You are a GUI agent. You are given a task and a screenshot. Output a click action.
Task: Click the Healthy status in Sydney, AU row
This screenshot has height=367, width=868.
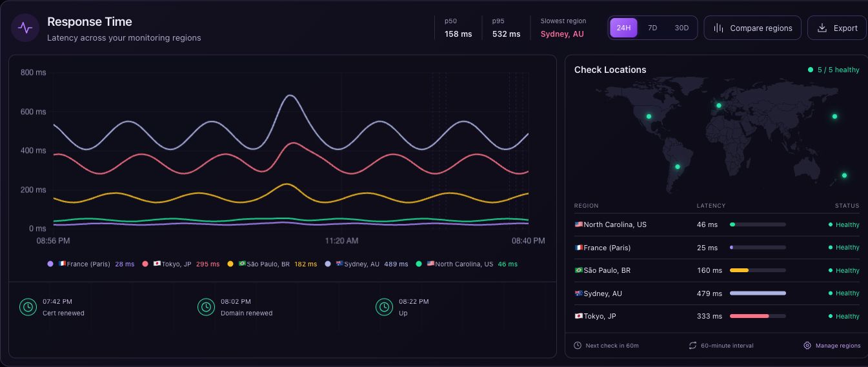[844, 293]
